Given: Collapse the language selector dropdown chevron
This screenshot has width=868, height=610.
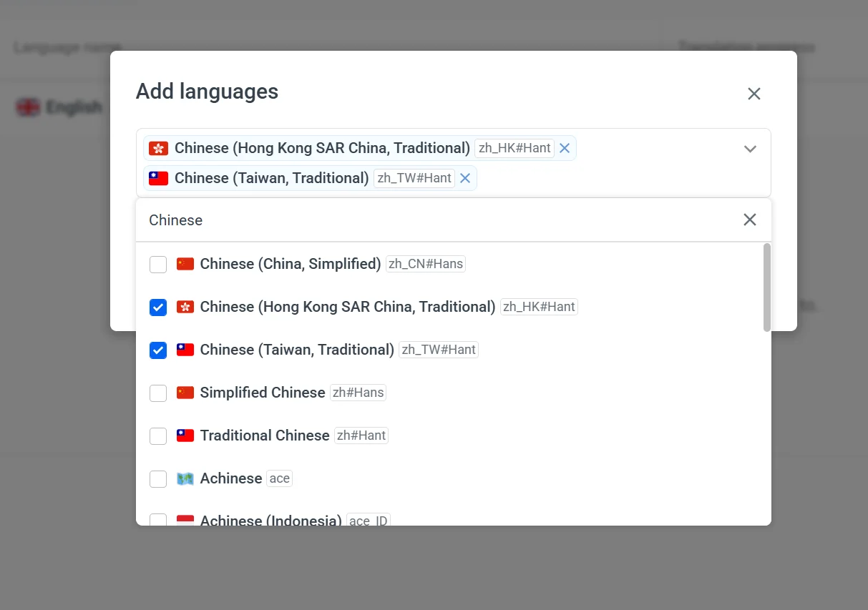Looking at the screenshot, I should tap(750, 149).
